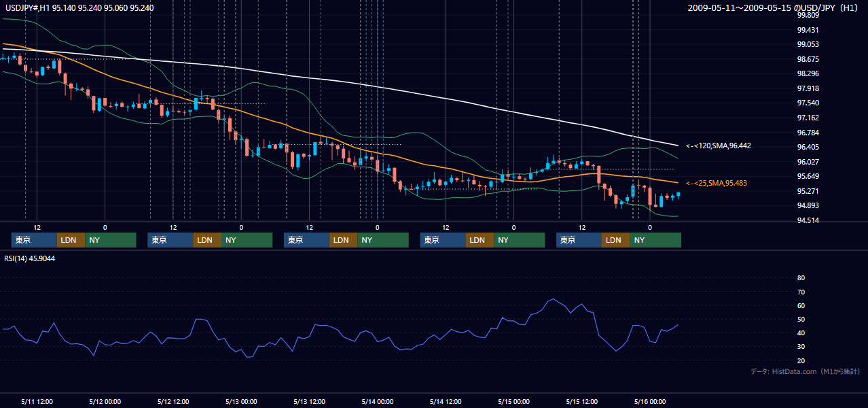This screenshot has width=868, height=408.
Task: Click the 5/14 12:00 time axis label
Action: click(x=446, y=402)
